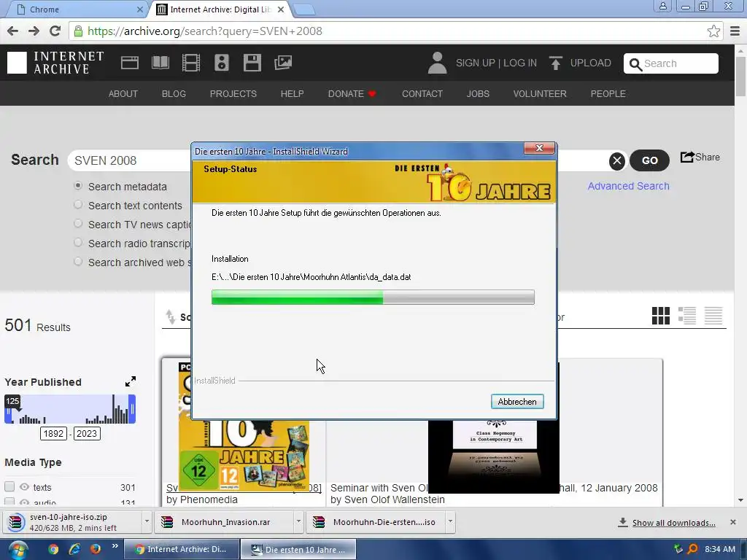Viewport: 747px width, 560px height.
Task: Open the JOBS menu item
Action: (x=478, y=94)
